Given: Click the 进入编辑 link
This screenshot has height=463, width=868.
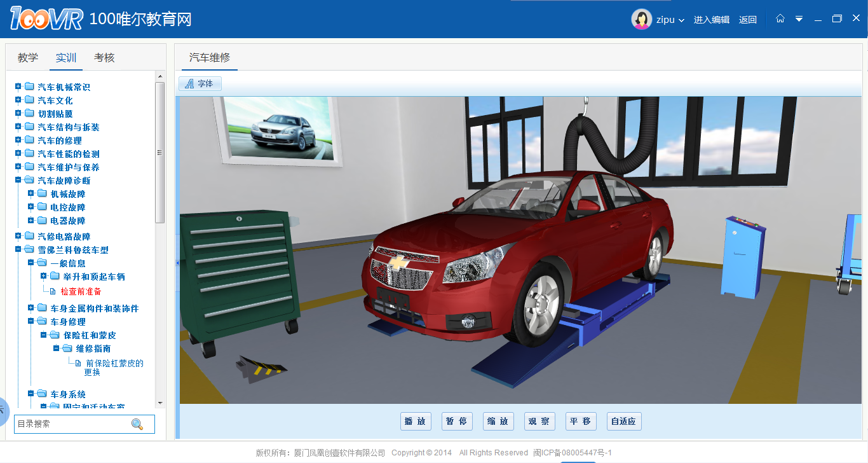Looking at the screenshot, I should 711,20.
